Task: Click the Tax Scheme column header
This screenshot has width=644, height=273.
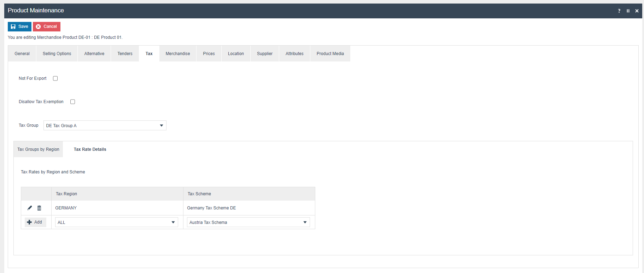Action: (199, 194)
